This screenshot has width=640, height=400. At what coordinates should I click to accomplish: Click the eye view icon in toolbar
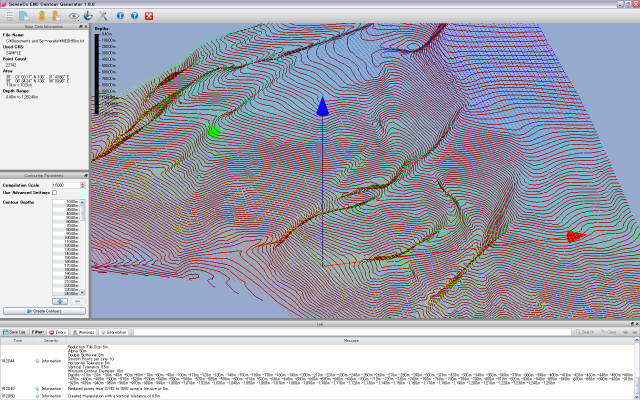[x=74, y=16]
